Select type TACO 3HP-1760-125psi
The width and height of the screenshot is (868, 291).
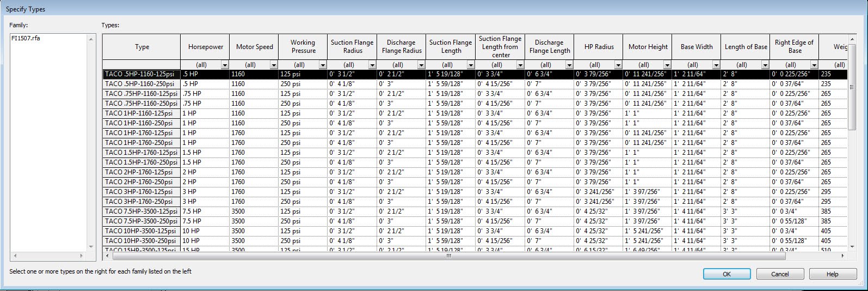141,192
